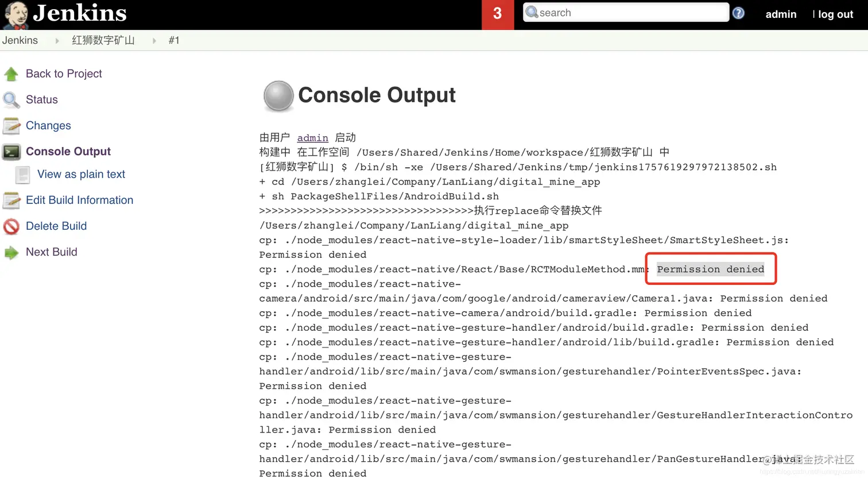Open the admin user link in header
The width and height of the screenshot is (868, 479).
click(781, 14)
